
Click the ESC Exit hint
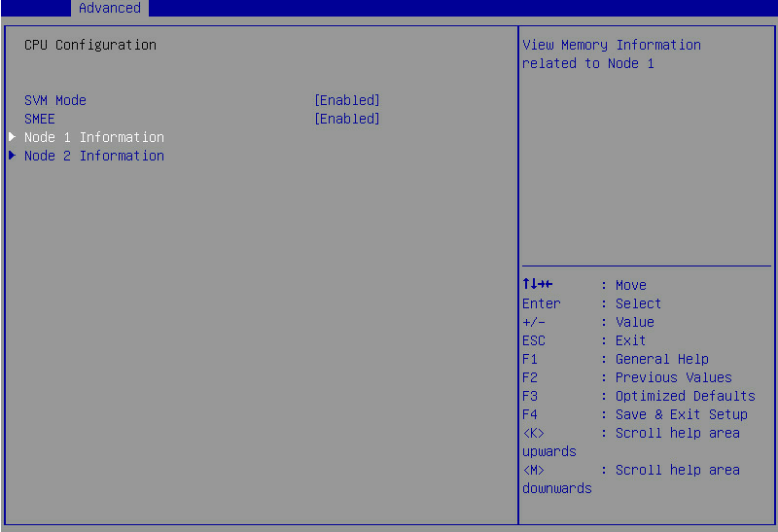tap(583, 340)
